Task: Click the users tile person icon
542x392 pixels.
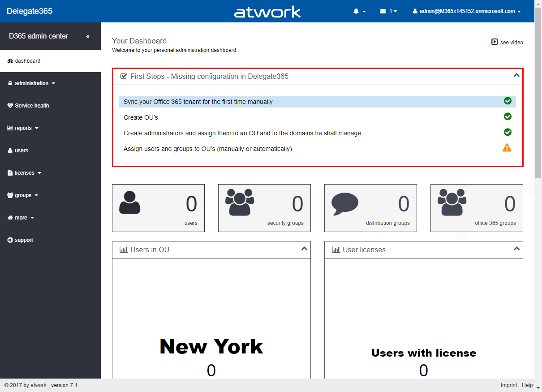Action: 130,202
